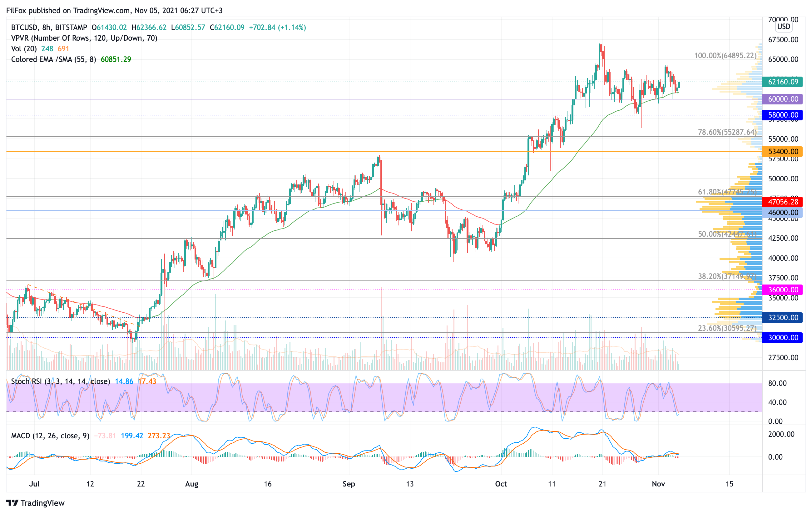This screenshot has width=812, height=514.
Task: Select the navy 32500.00 price label
Action: pos(782,318)
